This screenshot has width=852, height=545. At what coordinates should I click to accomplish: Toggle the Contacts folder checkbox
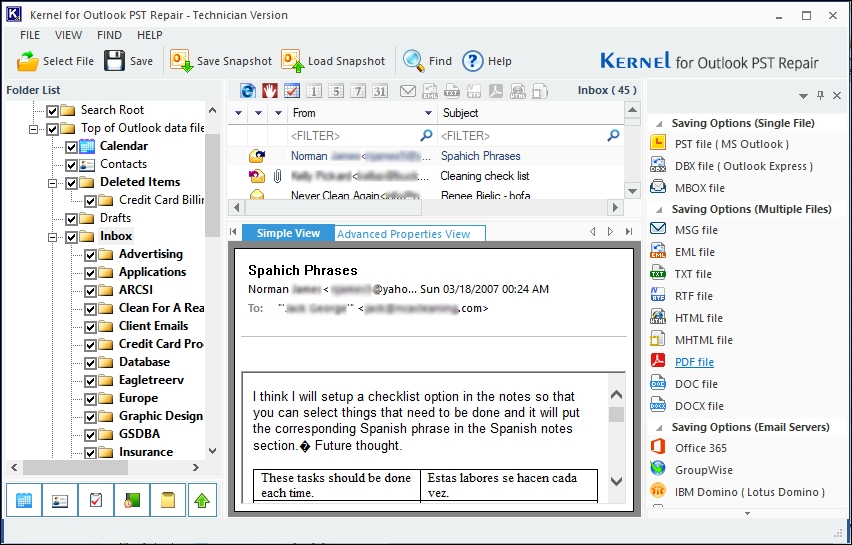tap(71, 165)
